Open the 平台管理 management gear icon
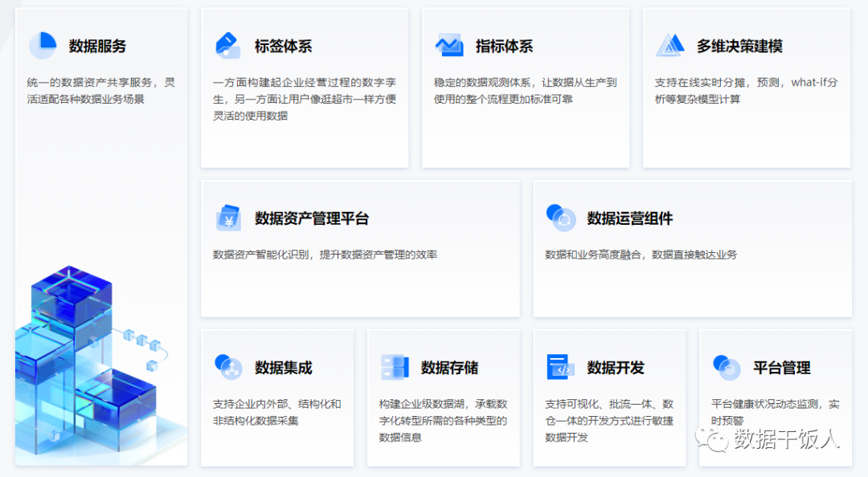The height and width of the screenshot is (477, 868). pos(727,367)
